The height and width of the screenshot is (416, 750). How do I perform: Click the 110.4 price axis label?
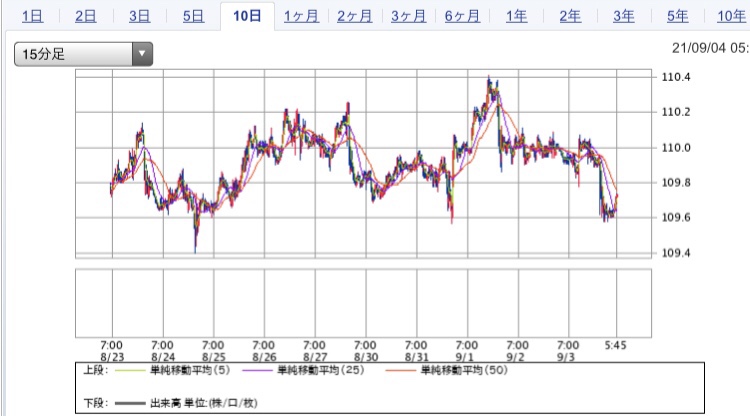[676, 77]
